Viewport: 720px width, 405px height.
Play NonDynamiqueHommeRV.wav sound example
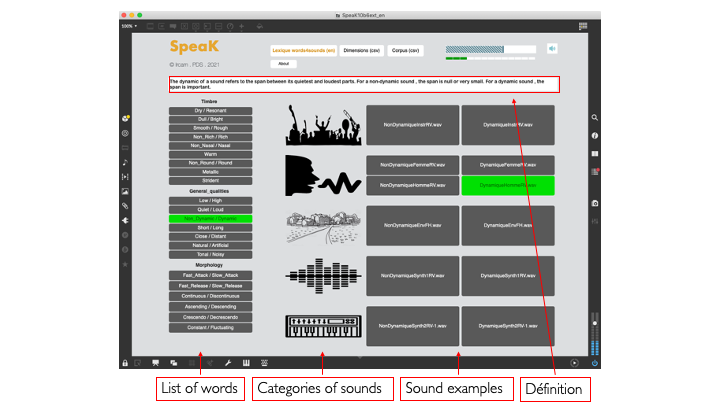point(412,186)
